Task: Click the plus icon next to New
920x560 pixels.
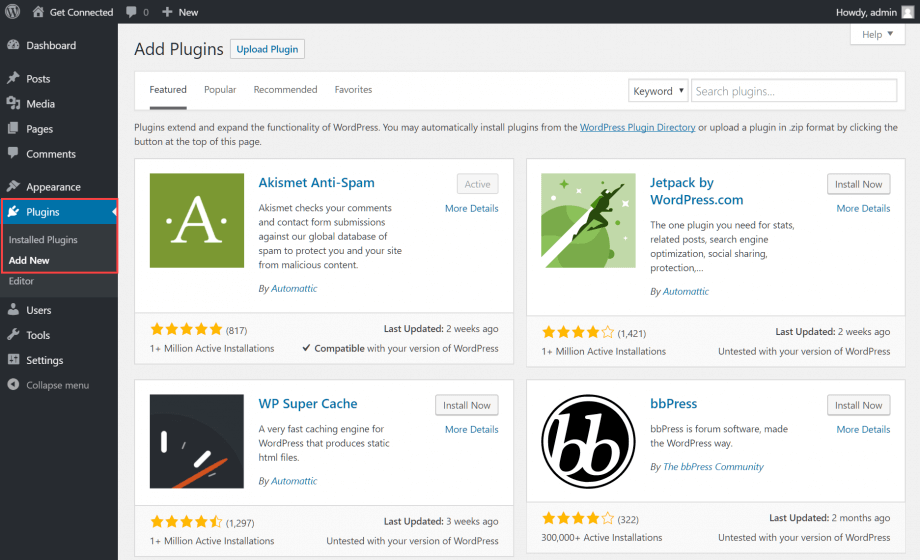Action: coord(167,12)
